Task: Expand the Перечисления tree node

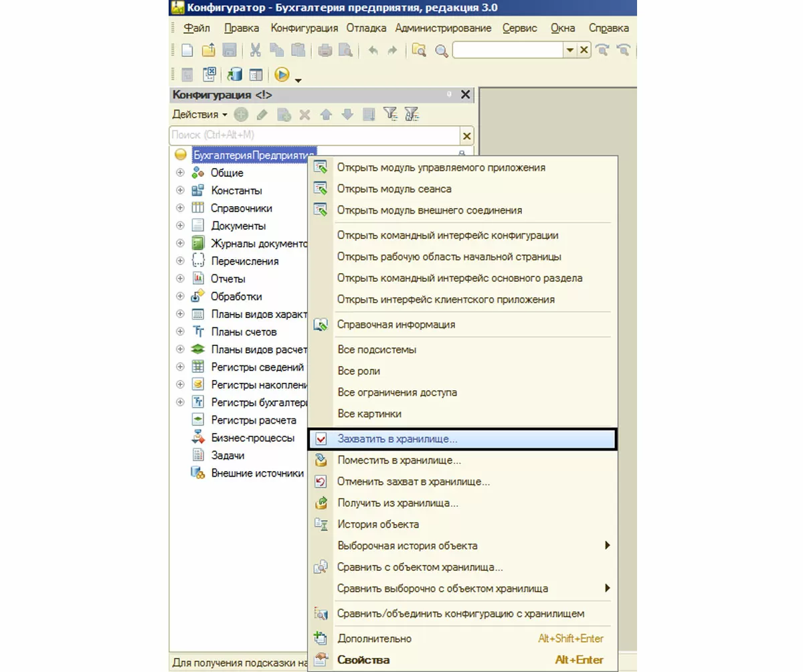Action: 180,261
